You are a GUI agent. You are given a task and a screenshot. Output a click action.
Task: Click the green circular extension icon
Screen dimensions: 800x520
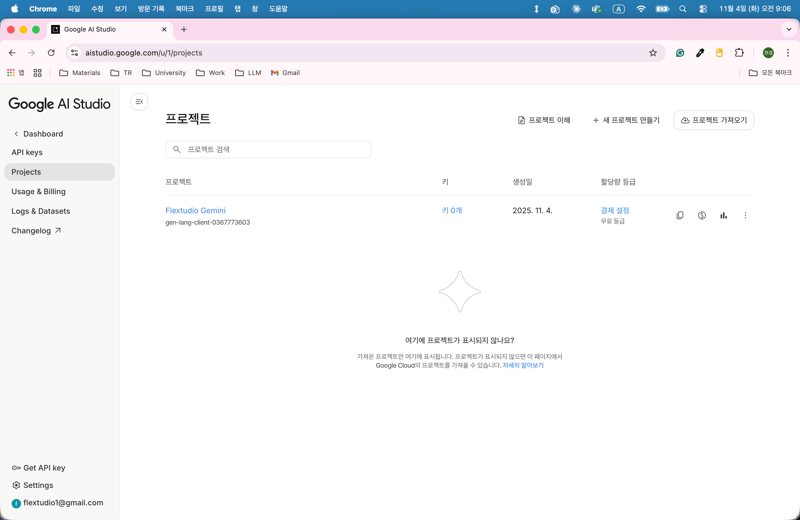tap(680, 53)
